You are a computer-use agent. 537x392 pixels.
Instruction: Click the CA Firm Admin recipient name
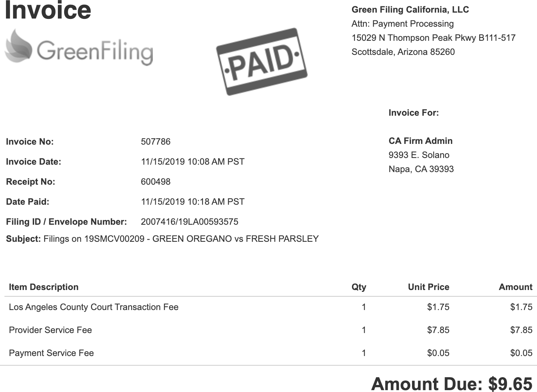[x=421, y=141]
